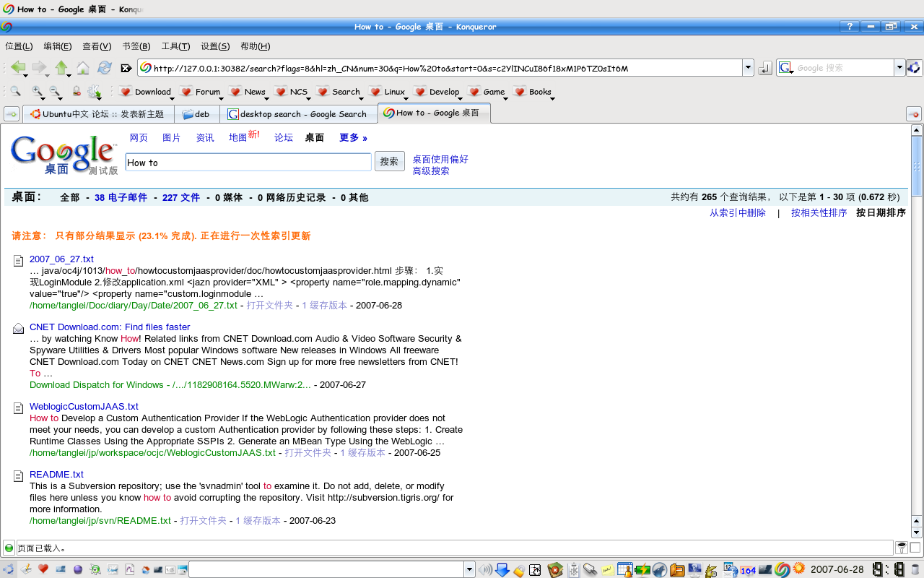Click the envelope icon beside CNET Download.com result
Image resolution: width=924 pixels, height=578 pixels.
(x=19, y=328)
